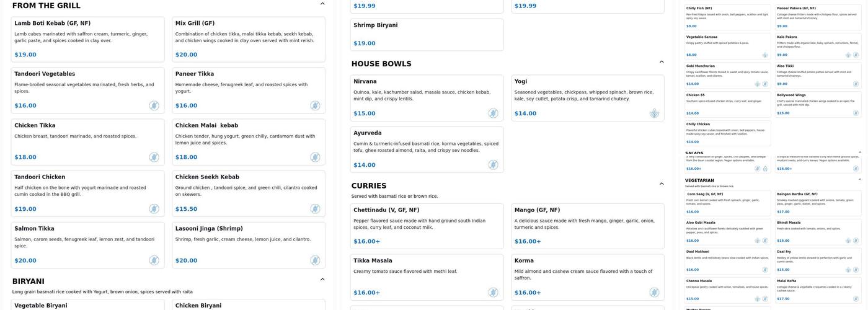Click gluten-free icon on Salmon Tikka card
The image size is (868, 310).
[x=154, y=260]
